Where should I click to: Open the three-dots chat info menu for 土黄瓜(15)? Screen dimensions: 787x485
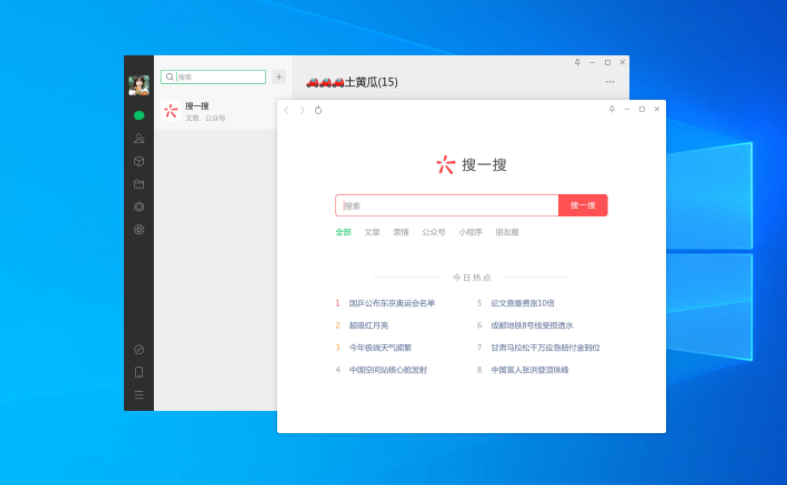click(610, 82)
